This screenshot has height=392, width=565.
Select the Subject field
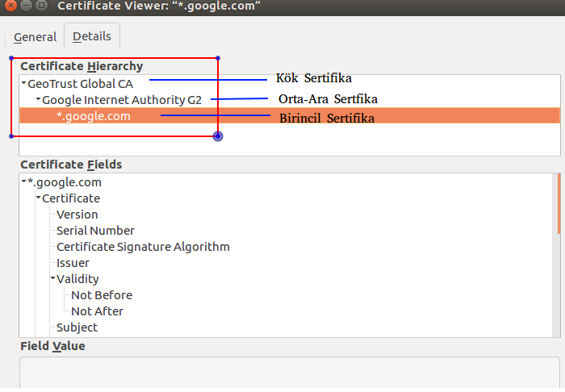pyautogui.click(x=77, y=327)
